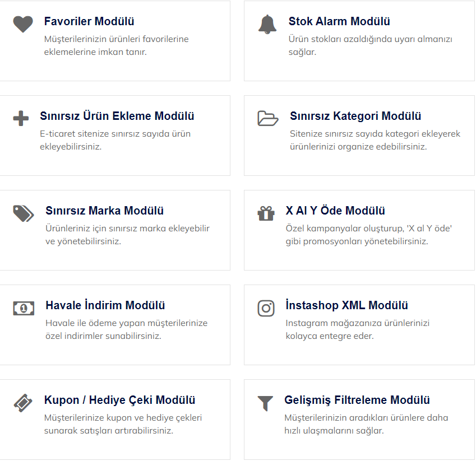Click the ticket icon for Kupon Modülü

pos(23,403)
